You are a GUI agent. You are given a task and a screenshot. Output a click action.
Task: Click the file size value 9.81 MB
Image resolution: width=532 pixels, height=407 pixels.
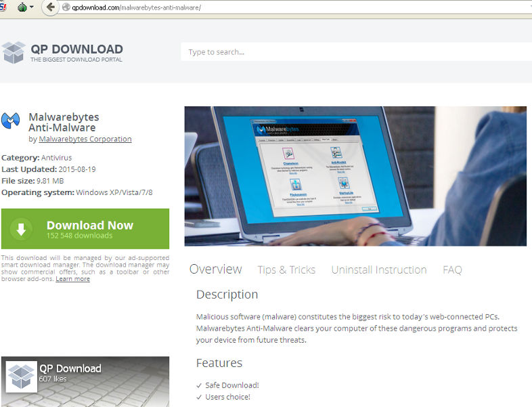point(50,181)
